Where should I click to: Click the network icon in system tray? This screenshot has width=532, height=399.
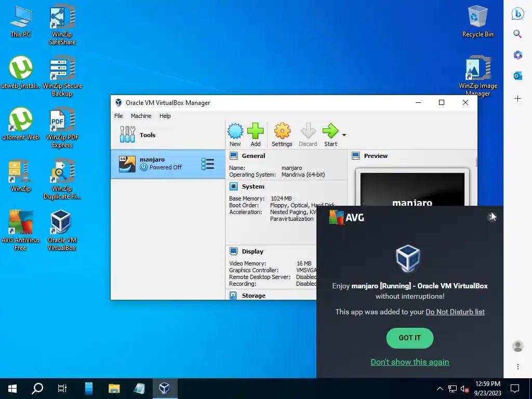453,389
